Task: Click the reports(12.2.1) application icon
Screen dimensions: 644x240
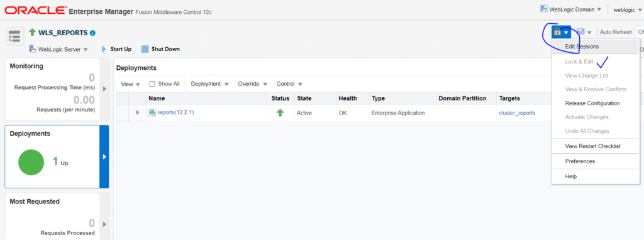Action: [x=152, y=112]
